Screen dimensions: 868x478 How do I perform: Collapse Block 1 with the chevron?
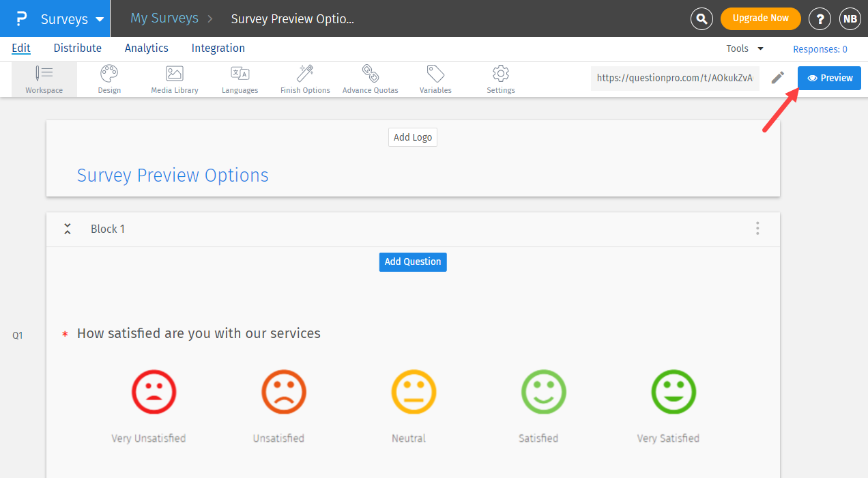68,229
